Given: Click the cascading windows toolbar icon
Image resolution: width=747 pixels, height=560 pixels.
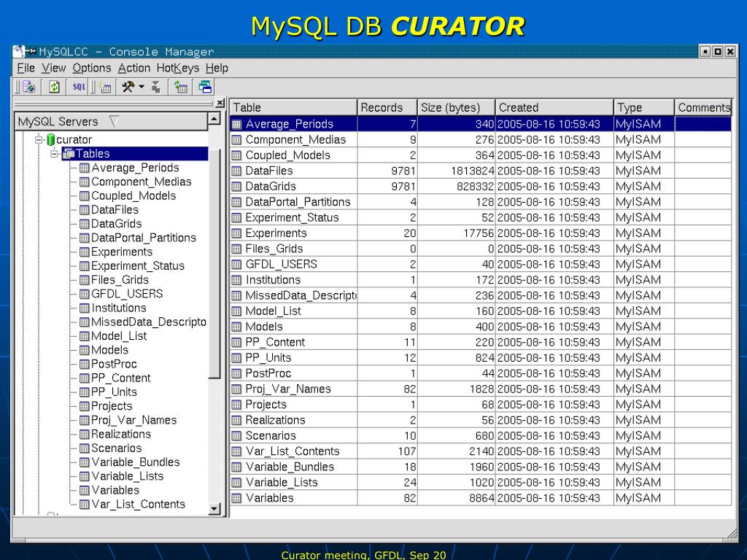Looking at the screenshot, I should (x=205, y=87).
